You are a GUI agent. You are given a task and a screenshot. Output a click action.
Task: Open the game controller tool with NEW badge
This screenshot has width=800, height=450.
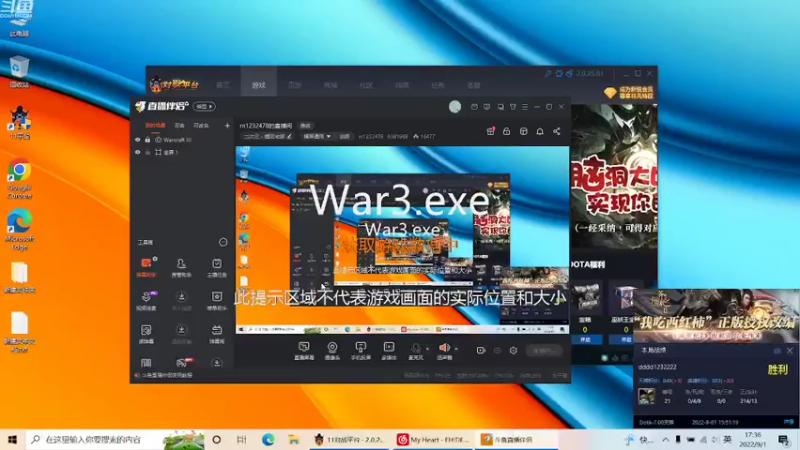coord(182,363)
